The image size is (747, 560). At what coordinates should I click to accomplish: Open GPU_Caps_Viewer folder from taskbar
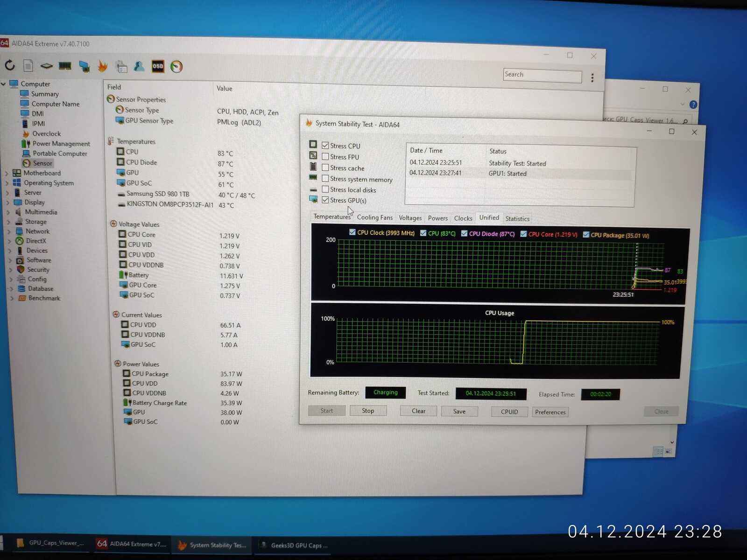(50, 543)
